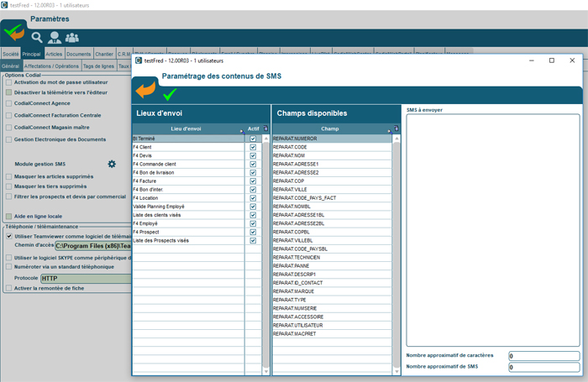Open the user group icon
This screenshot has height=382, width=588.
coord(72,38)
